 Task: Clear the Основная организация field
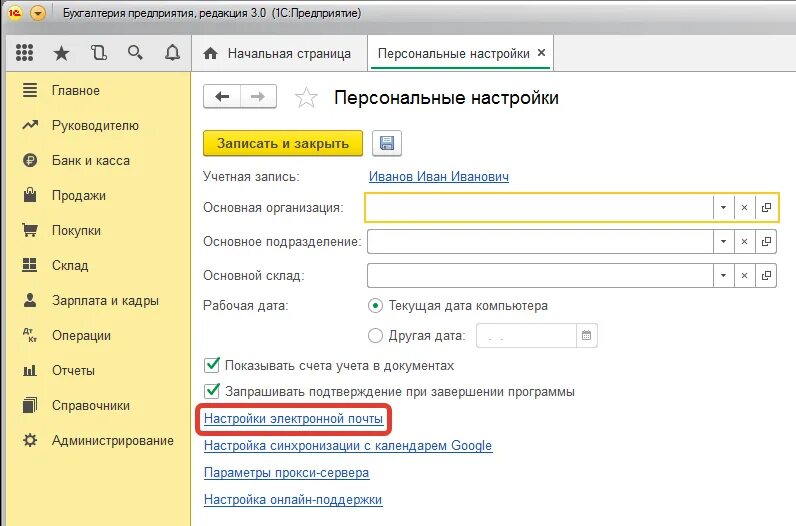pyautogui.click(x=744, y=207)
